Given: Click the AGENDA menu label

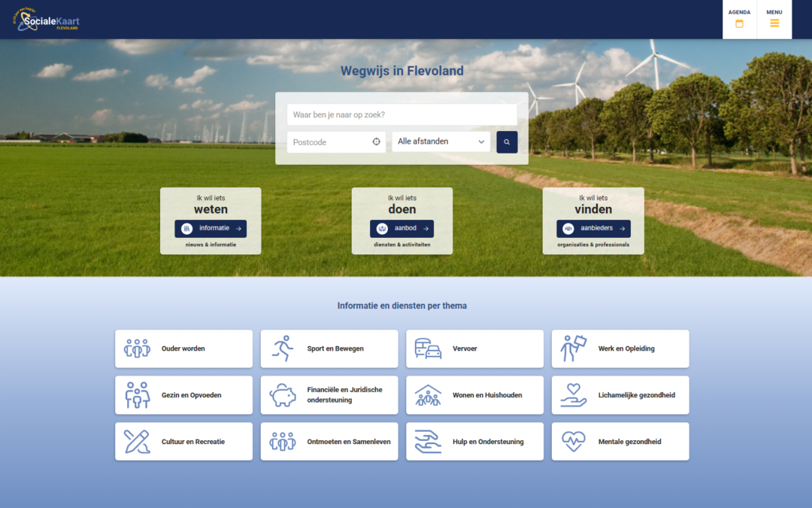Looking at the screenshot, I should (x=739, y=13).
